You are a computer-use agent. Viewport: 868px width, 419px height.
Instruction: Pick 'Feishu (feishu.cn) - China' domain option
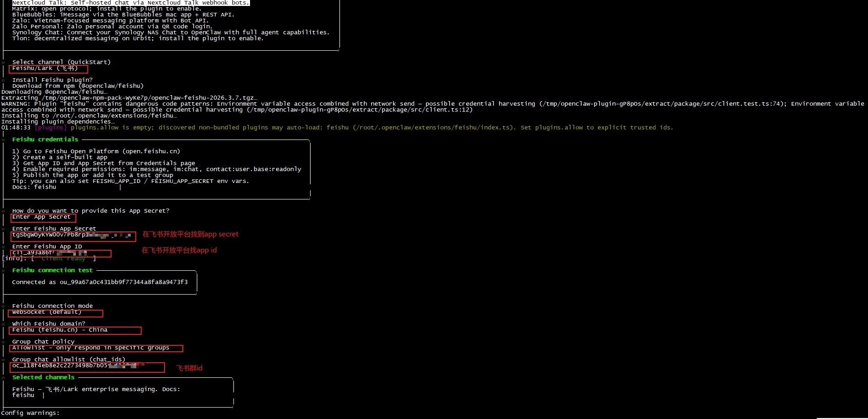(60, 330)
